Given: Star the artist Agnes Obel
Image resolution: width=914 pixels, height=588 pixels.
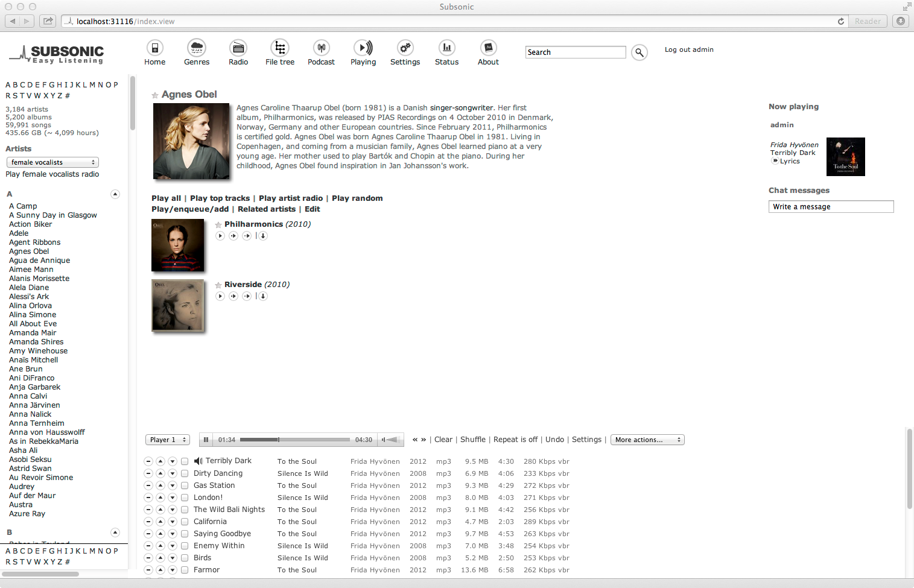Looking at the screenshot, I should coord(155,95).
